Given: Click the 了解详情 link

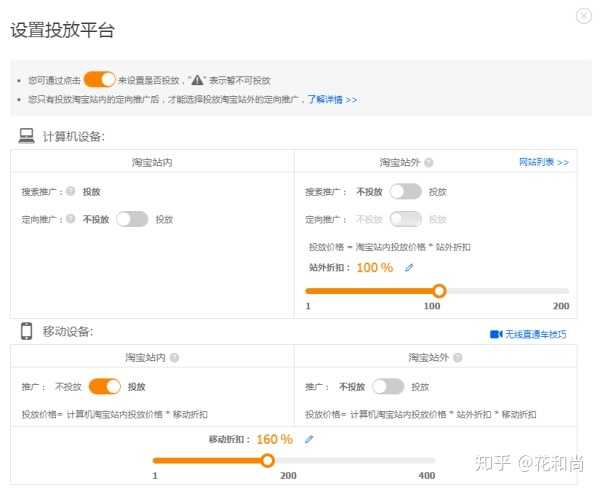Looking at the screenshot, I should coord(331,100).
